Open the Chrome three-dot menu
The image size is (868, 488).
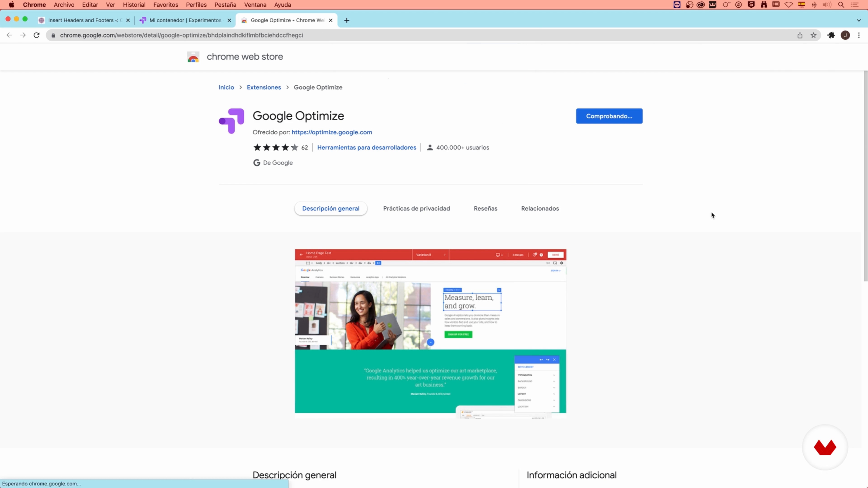[x=859, y=35]
